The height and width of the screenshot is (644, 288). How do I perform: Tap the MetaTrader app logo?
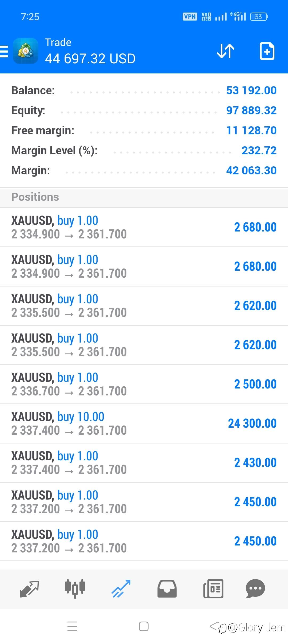(26, 51)
